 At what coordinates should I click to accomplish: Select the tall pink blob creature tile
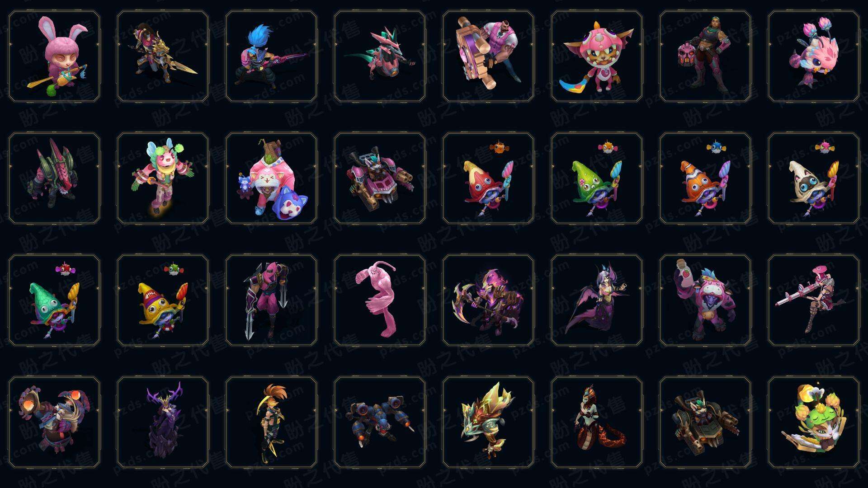380,300
